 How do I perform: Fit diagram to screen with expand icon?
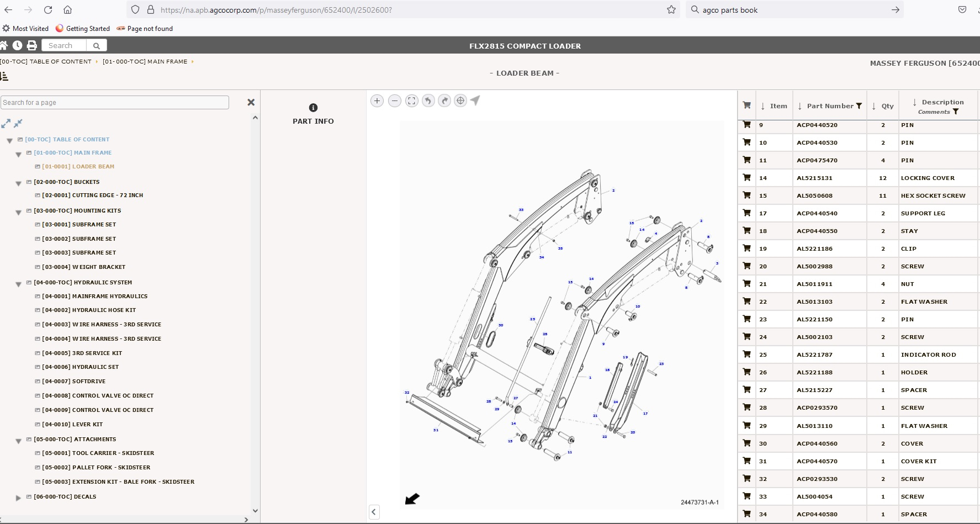point(411,100)
